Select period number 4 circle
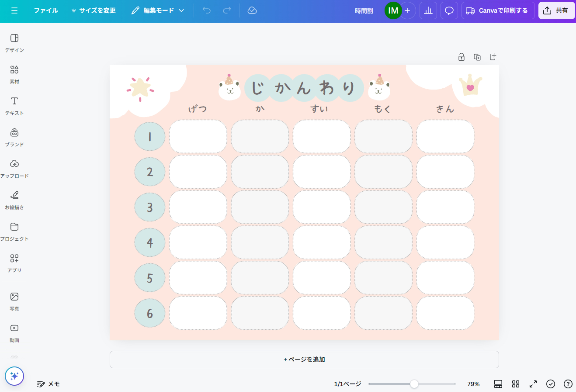 (x=150, y=243)
